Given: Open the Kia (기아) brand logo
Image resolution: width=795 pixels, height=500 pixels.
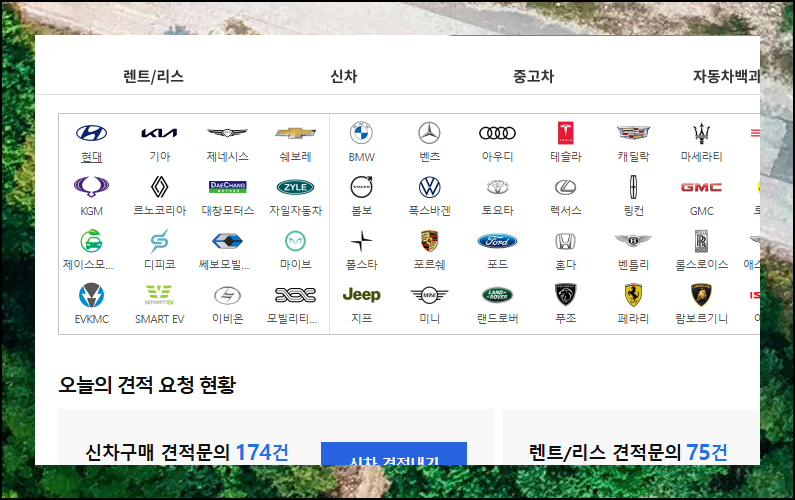Looking at the screenshot, I should coord(159,133).
